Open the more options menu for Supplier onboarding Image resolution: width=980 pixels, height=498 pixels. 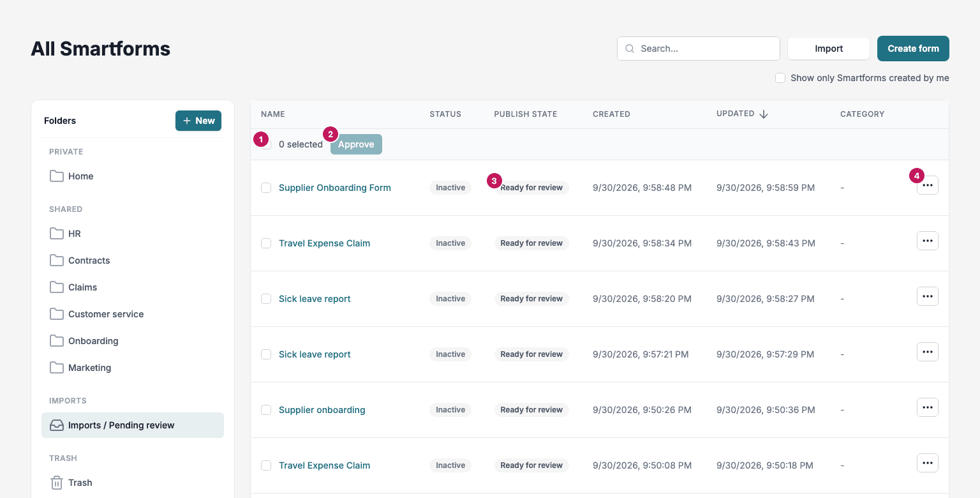(x=928, y=407)
